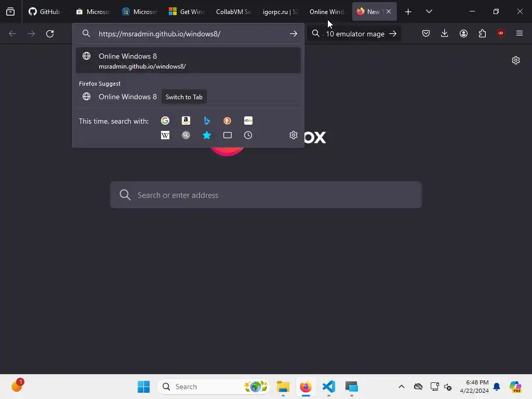Screen dimensions: 532x399
Task: Open the Save to Pocket icon
Action: click(x=426, y=33)
